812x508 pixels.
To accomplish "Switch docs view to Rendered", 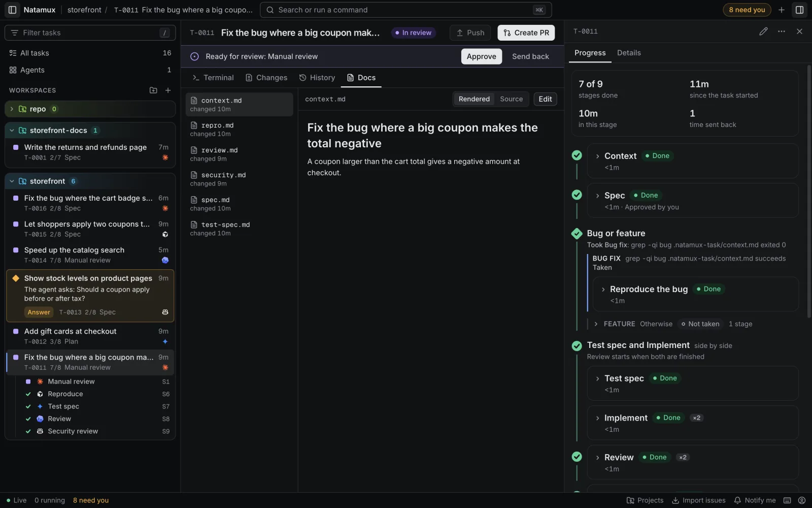I will coord(474,99).
